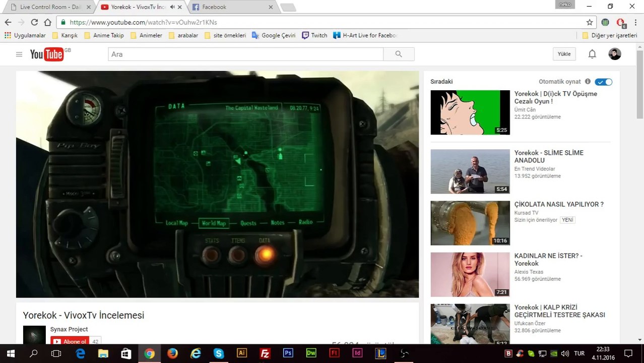Image resolution: width=644 pixels, height=363 pixels.
Task: Click the Ara search input field
Action: pos(245,54)
